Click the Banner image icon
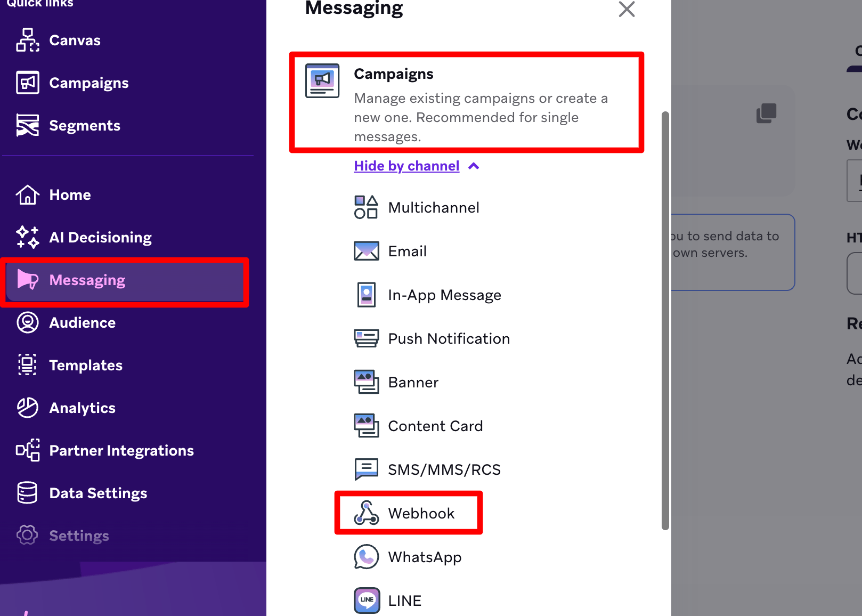 367,382
